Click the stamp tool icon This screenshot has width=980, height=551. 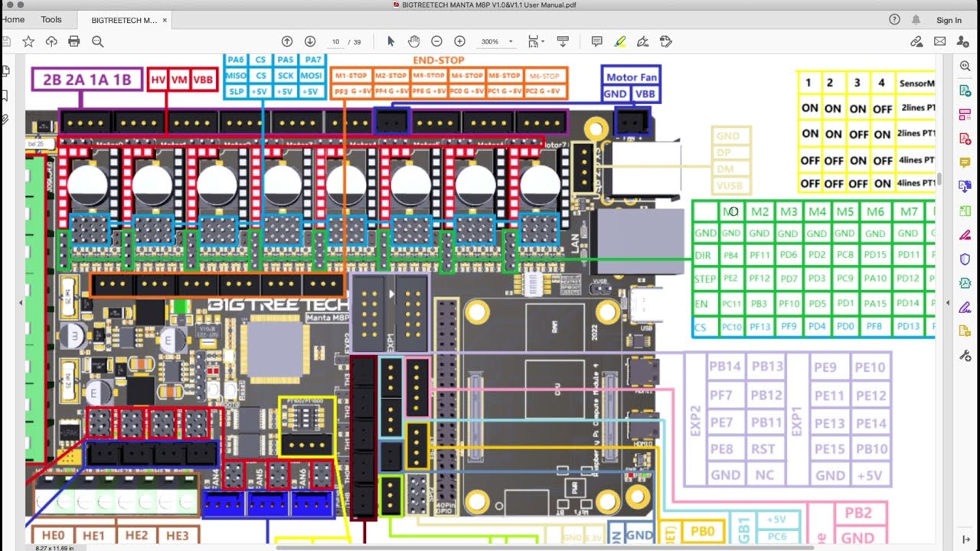click(x=666, y=41)
